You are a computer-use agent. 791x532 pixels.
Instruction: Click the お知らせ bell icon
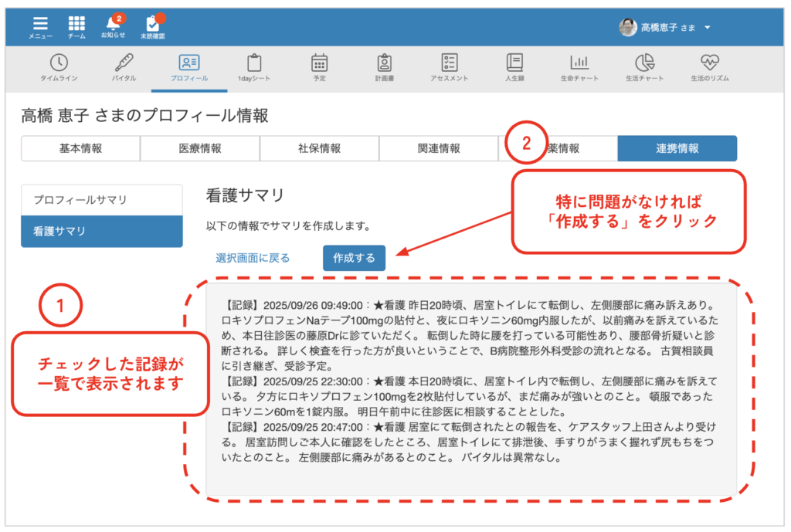pyautogui.click(x=113, y=25)
